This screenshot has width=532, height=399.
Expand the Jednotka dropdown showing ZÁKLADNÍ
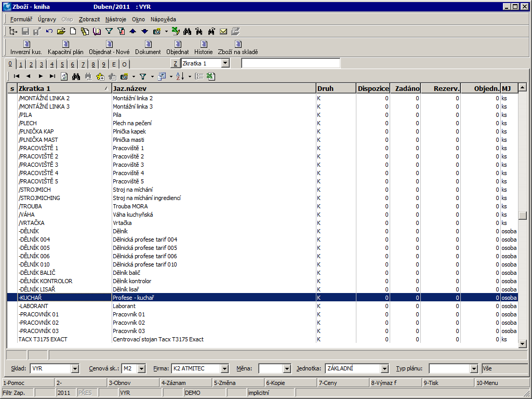384,368
